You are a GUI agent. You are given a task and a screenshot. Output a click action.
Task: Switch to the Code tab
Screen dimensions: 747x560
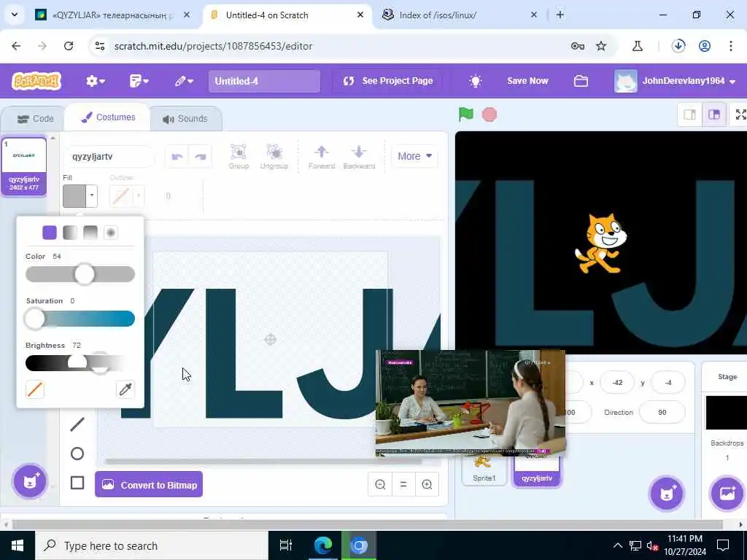point(35,119)
